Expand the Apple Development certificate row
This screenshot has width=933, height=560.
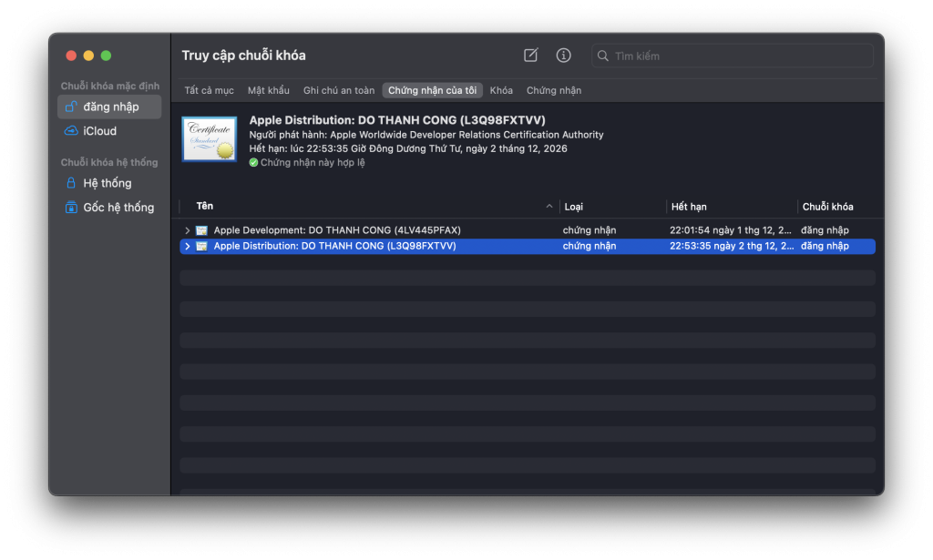[x=188, y=230]
